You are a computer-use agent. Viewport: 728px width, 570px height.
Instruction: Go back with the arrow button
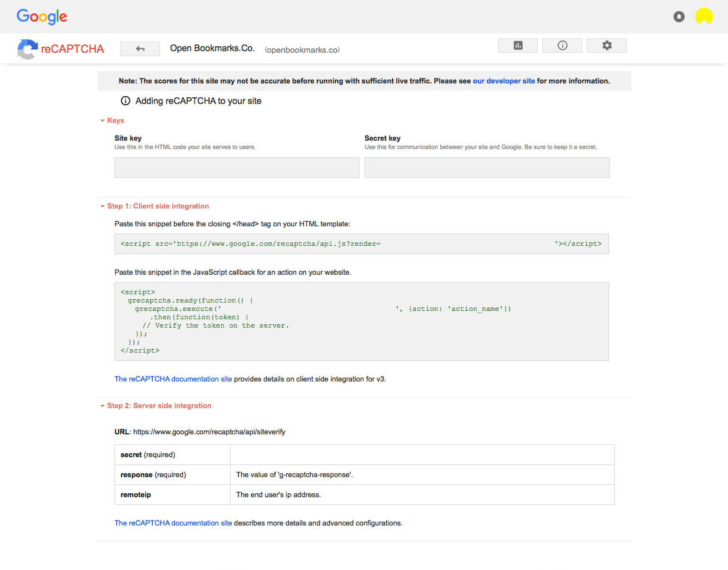(140, 49)
